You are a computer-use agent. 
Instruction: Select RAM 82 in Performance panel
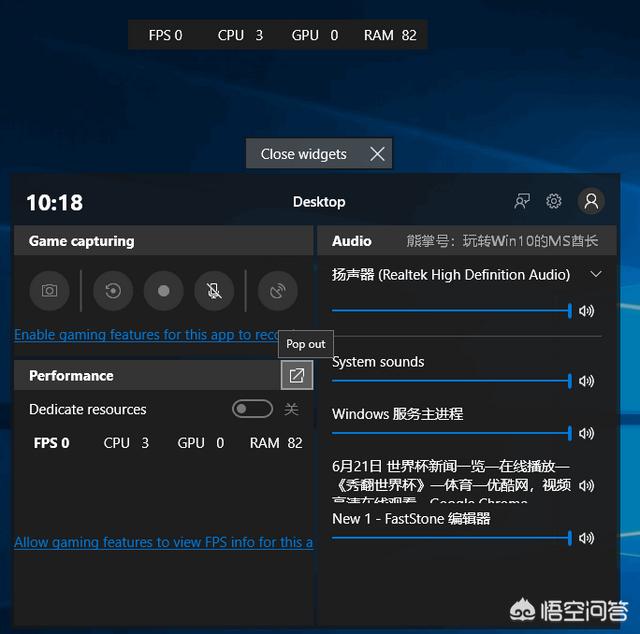coord(276,443)
